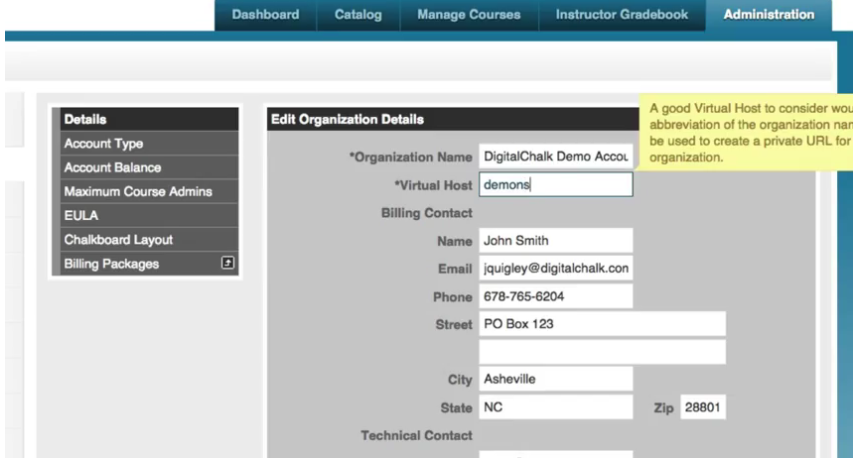Select the Phone number field
The image size is (853, 461).
[555, 297]
